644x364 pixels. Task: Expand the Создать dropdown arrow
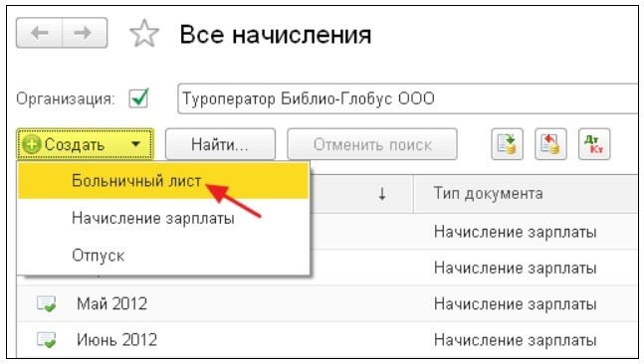(136, 144)
